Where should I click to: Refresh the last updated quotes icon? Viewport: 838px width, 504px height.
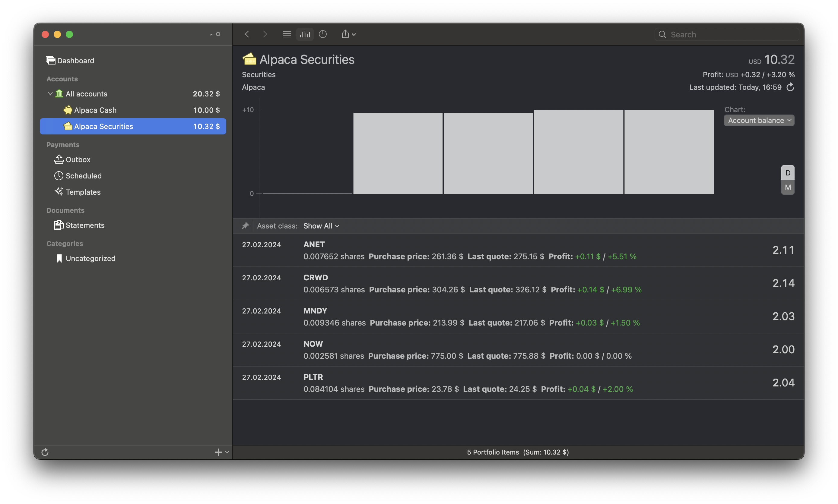[790, 87]
